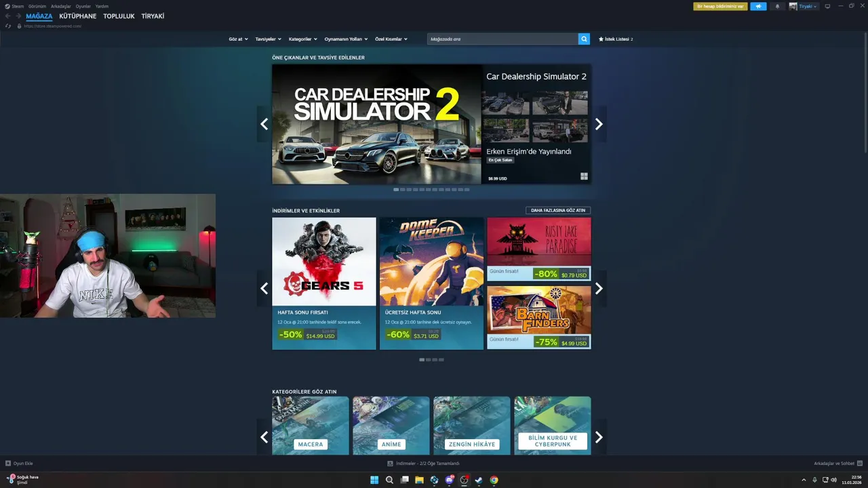Open File Explorer from the taskbar
The width and height of the screenshot is (868, 488).
419,480
